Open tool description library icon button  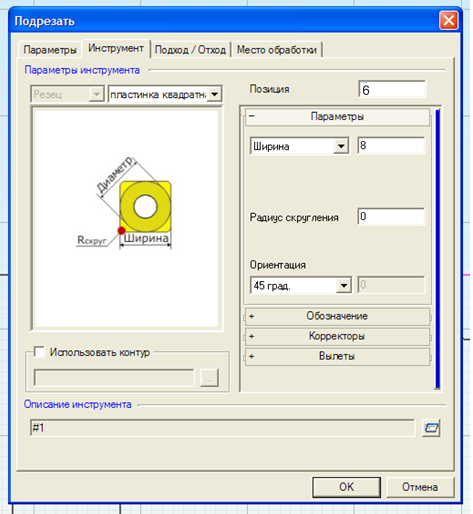(431, 428)
